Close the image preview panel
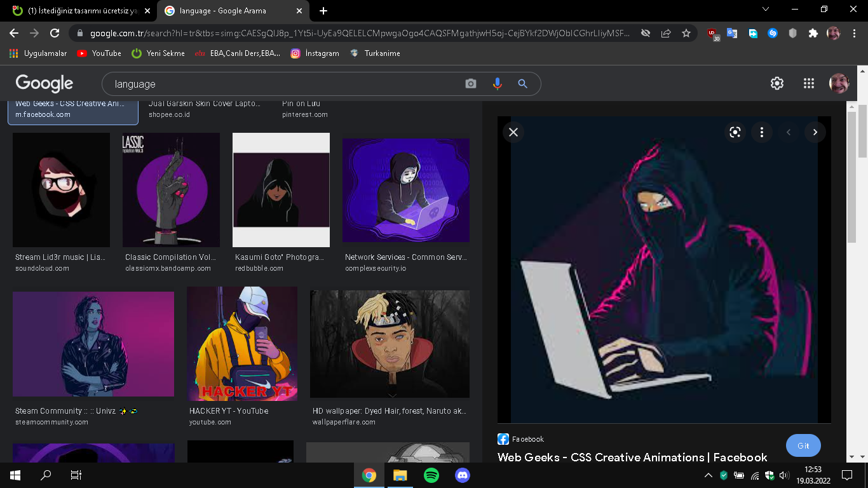 (513, 132)
